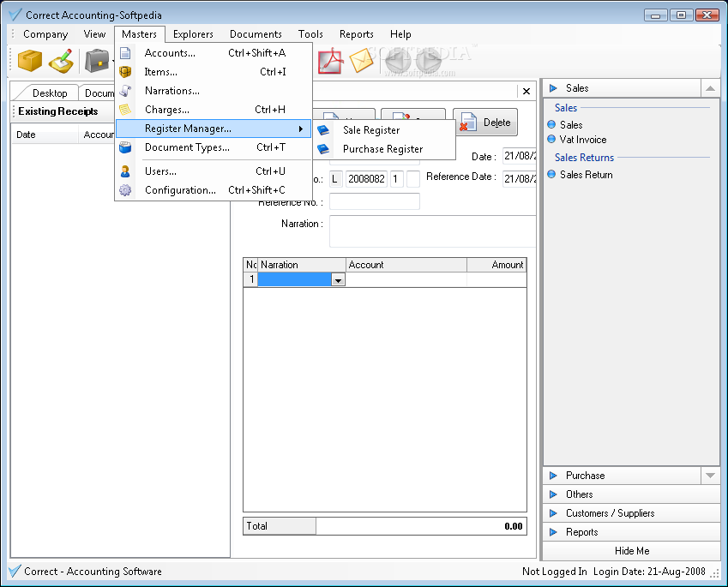Open the Sales link in sidebar
Screen dimensions: 728x587
571,125
